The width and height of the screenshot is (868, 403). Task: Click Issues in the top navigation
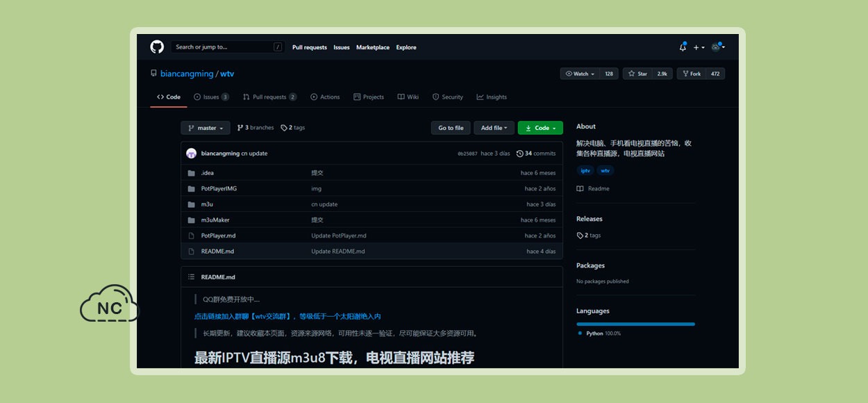(x=342, y=47)
